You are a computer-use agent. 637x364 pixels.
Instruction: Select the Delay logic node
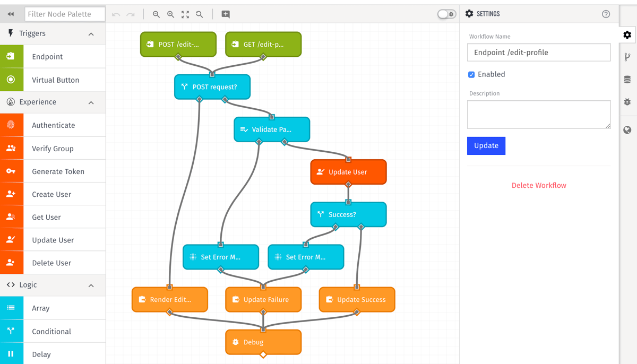[x=53, y=354]
